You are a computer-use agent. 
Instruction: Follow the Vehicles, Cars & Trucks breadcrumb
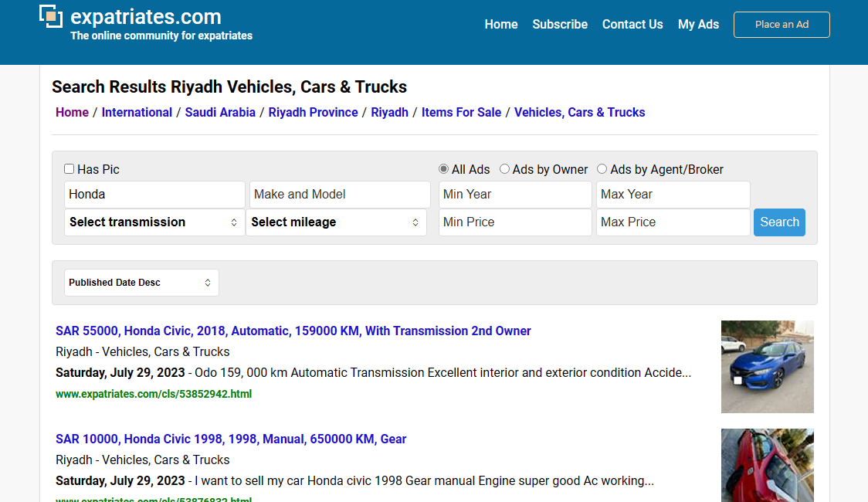[580, 112]
